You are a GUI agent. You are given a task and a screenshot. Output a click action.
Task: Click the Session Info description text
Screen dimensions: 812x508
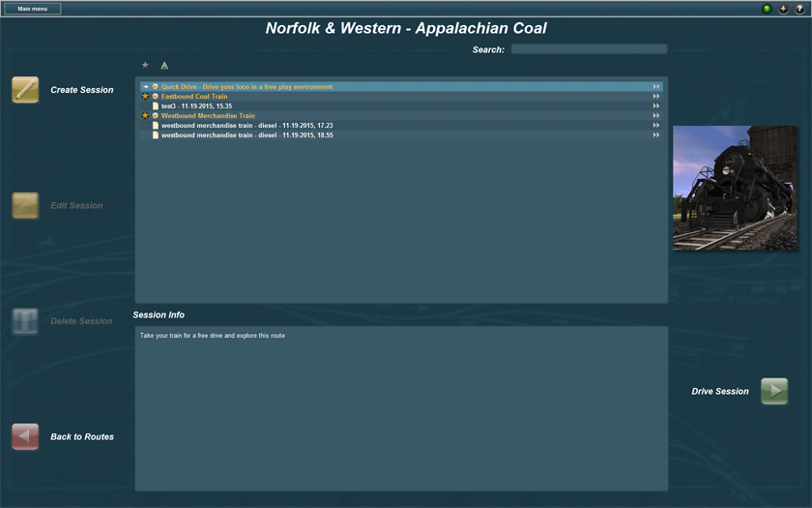[x=213, y=336]
